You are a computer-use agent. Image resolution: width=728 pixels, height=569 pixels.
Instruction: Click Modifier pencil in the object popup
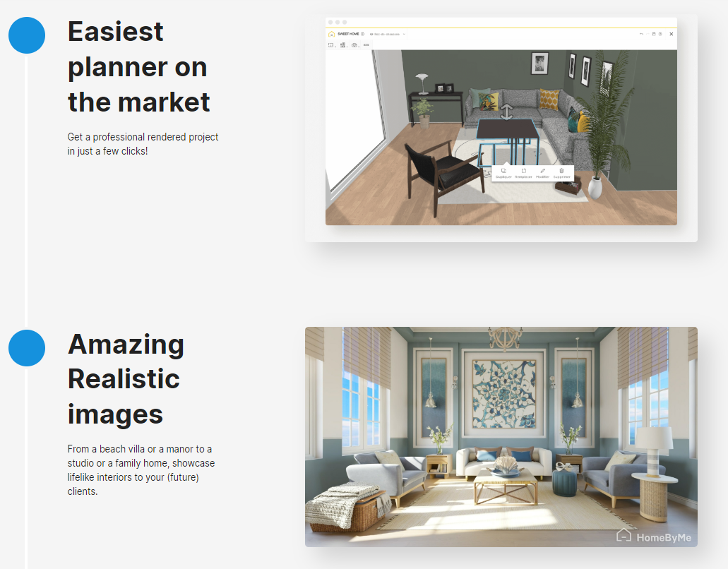(542, 173)
